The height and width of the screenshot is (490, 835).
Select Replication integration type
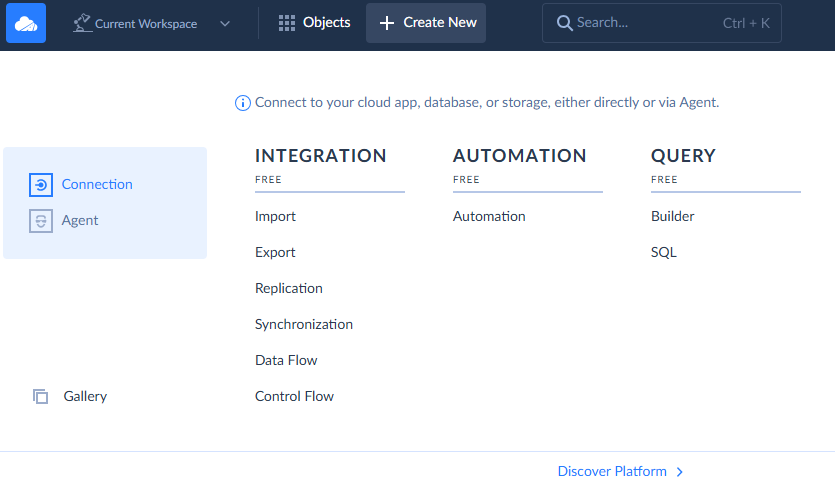pyautogui.click(x=289, y=289)
